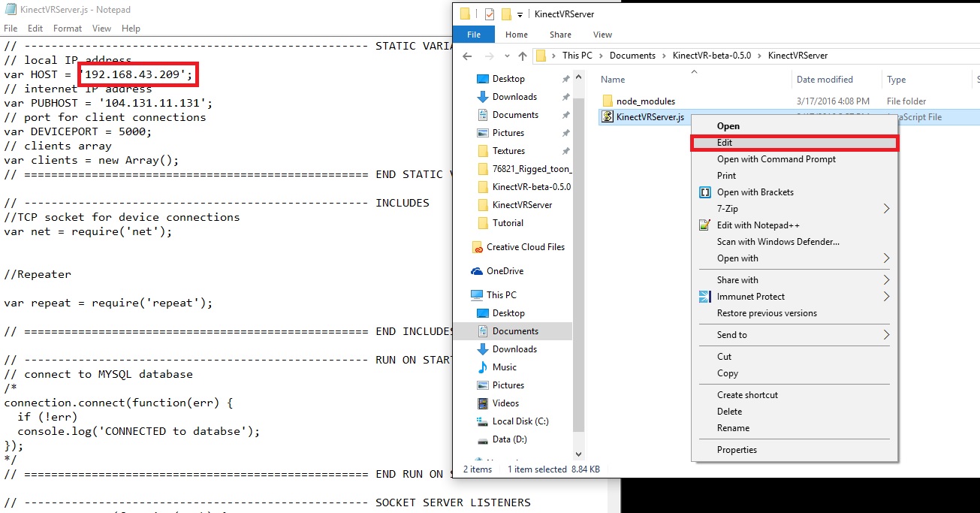Click the Up one level arrow
Screen dimensions: 980x513
pyautogui.click(x=523, y=56)
